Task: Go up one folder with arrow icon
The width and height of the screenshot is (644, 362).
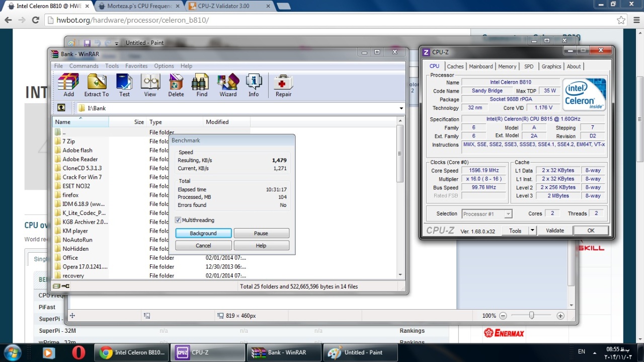Action: pos(61,108)
